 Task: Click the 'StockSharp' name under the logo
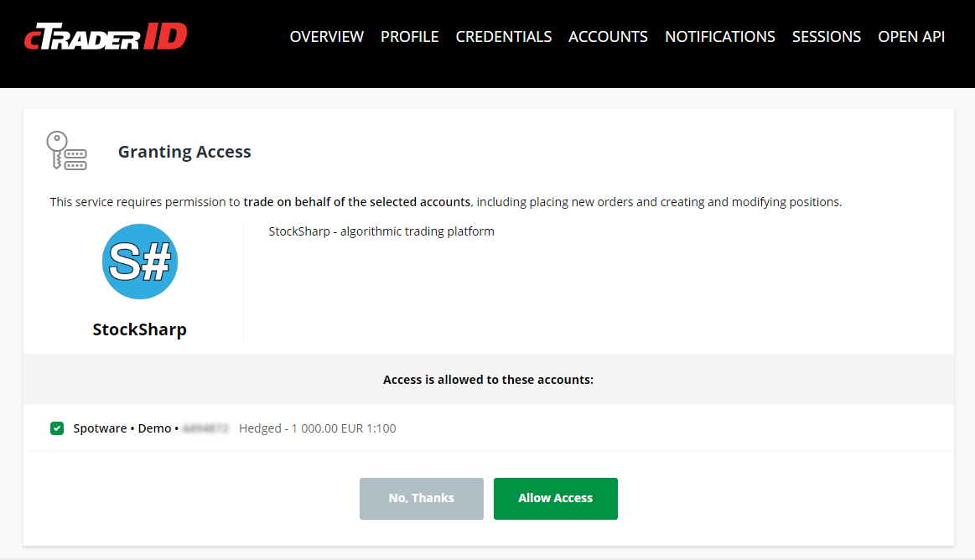(x=140, y=329)
